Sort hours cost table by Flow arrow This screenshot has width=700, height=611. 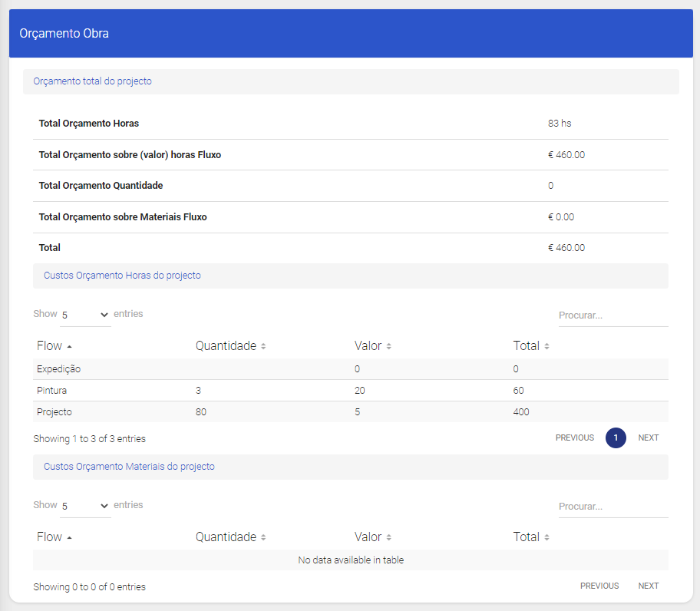point(70,347)
